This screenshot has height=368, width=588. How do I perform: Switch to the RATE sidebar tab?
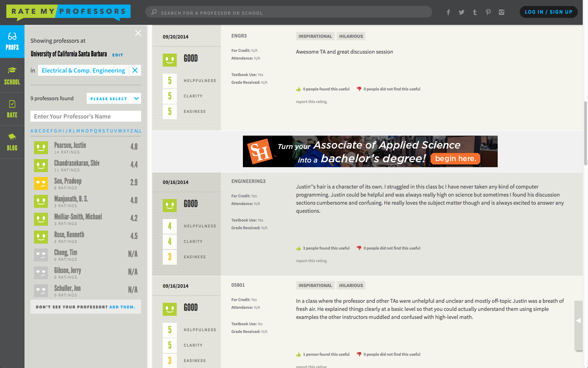click(12, 109)
